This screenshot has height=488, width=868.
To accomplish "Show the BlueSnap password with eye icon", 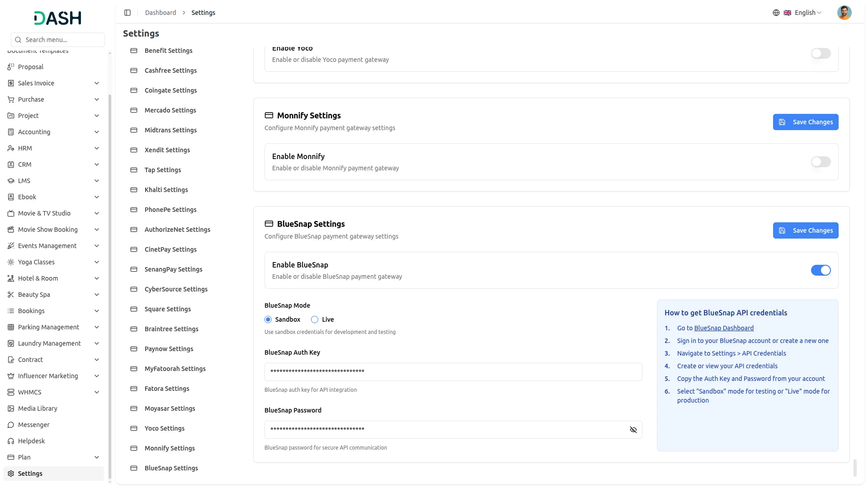I will pyautogui.click(x=633, y=430).
